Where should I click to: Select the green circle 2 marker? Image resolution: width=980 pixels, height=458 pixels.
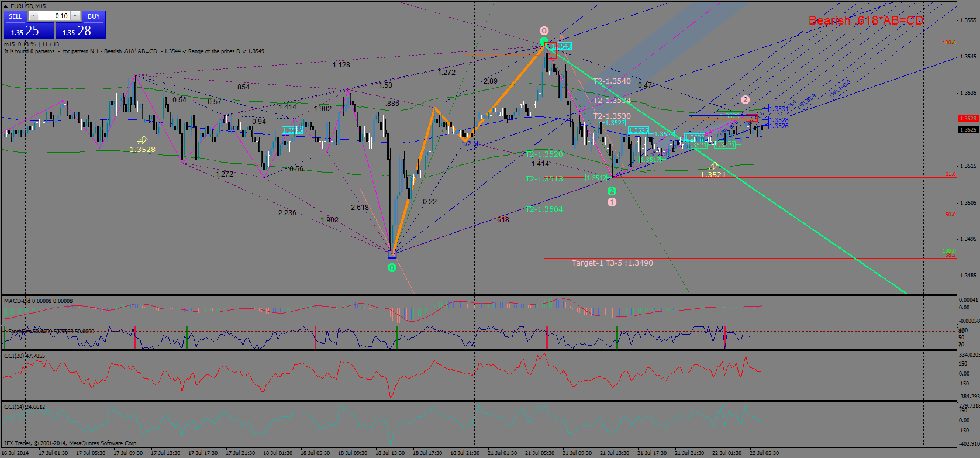pyautogui.click(x=612, y=191)
